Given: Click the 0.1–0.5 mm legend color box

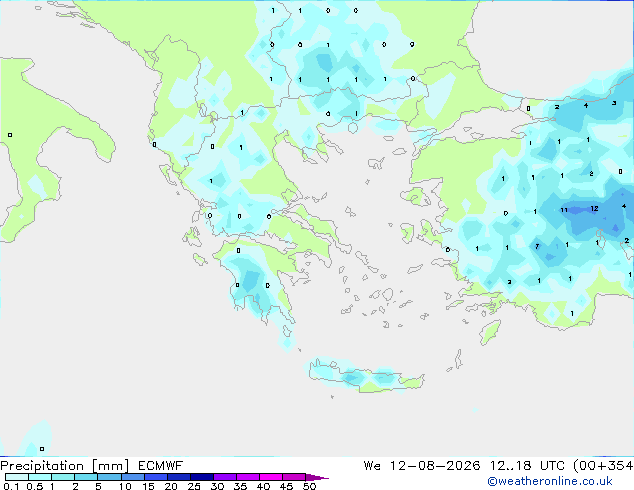Looking at the screenshot, I should pos(17,477).
